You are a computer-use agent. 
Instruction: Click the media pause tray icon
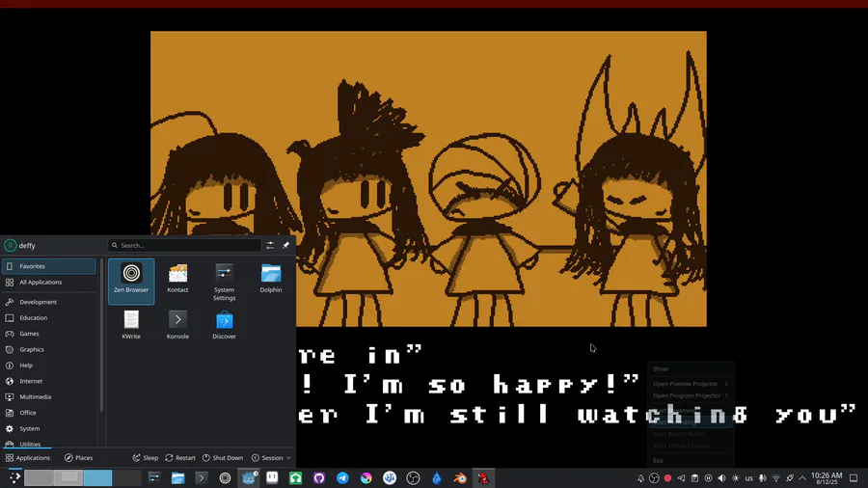(x=708, y=478)
